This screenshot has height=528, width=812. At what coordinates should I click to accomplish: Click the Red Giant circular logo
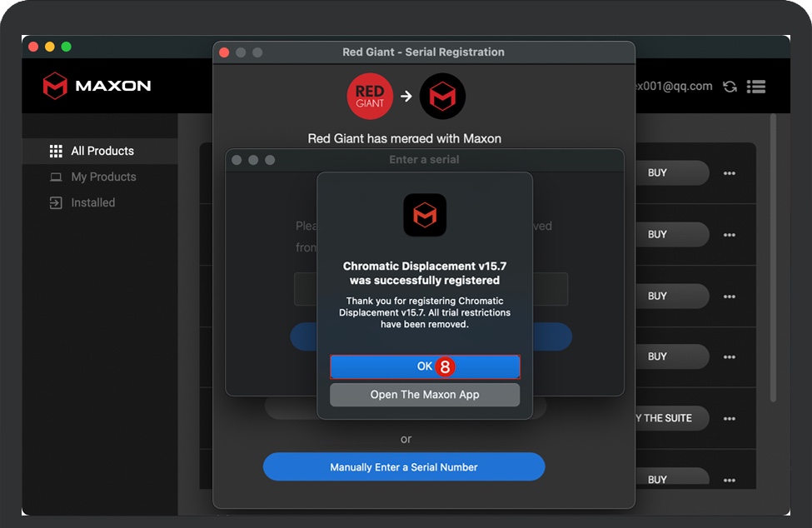tap(370, 97)
